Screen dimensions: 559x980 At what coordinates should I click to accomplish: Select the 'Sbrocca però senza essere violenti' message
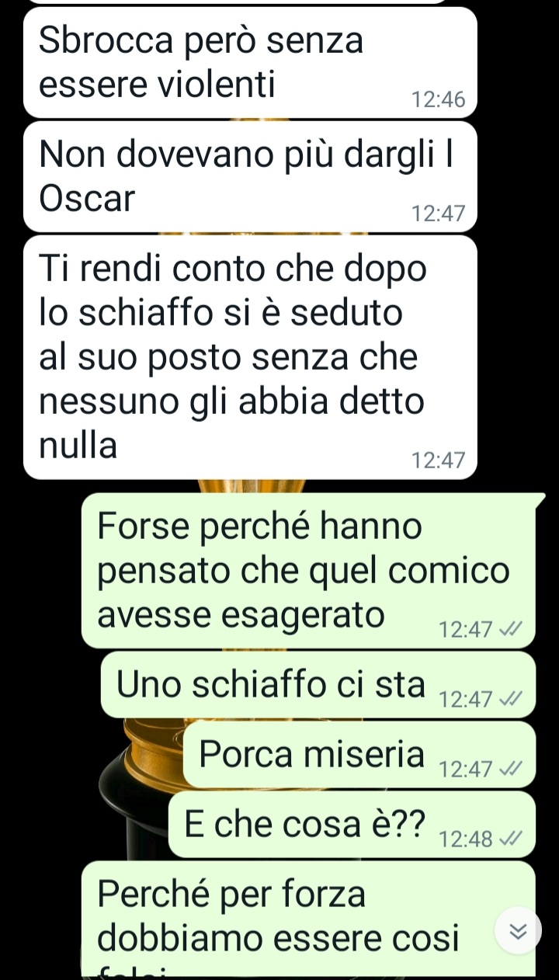click(x=250, y=62)
